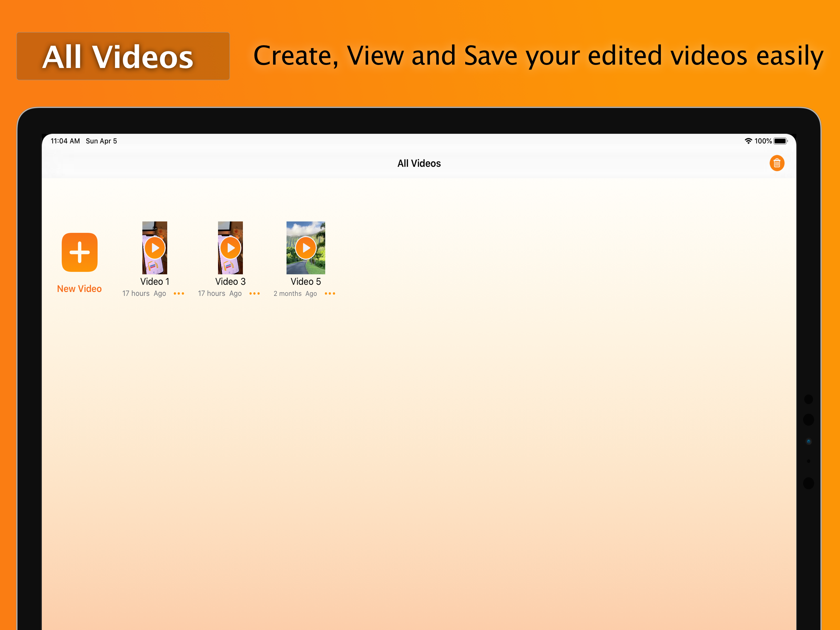The width and height of the screenshot is (840, 630).
Task: Tap the orange plus New Video icon
Action: click(x=79, y=252)
